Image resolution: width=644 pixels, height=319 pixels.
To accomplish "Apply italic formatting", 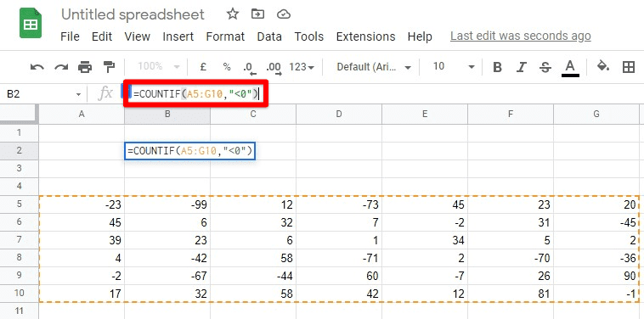I will tap(521, 67).
